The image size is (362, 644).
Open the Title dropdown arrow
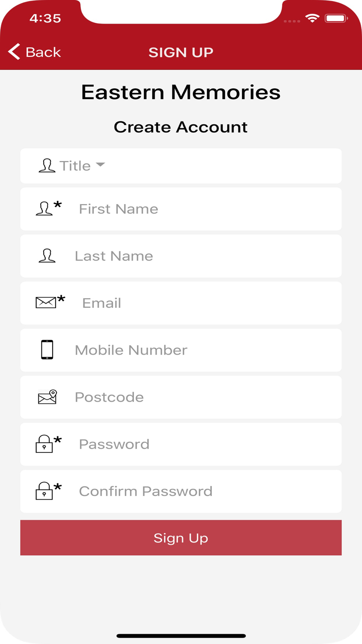pyautogui.click(x=100, y=165)
